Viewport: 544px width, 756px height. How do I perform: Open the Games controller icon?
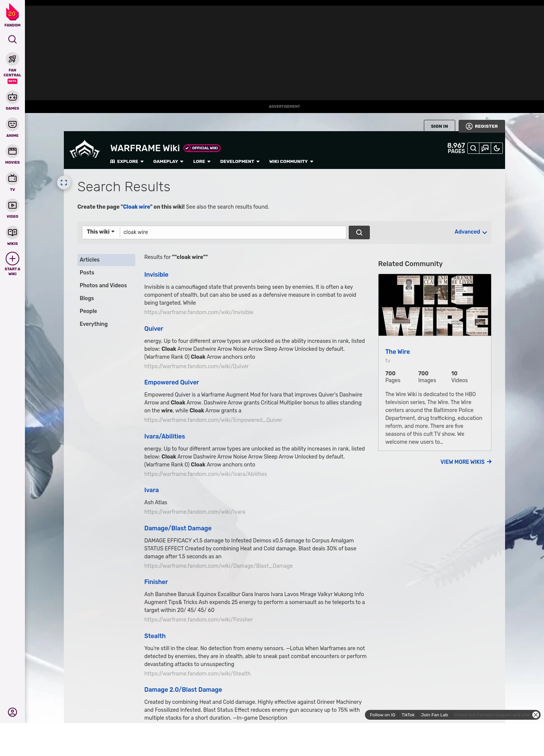click(x=12, y=97)
